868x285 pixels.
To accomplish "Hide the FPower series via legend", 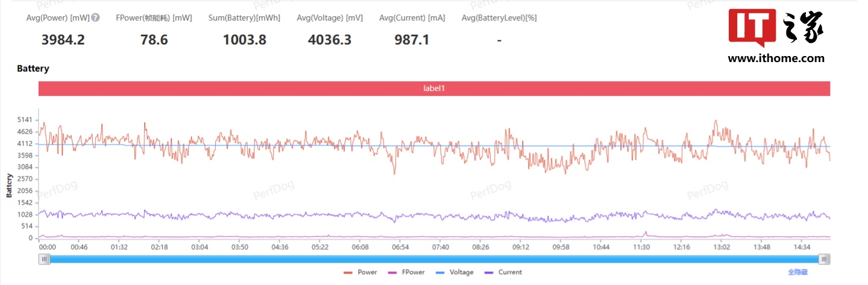I will [x=407, y=272].
